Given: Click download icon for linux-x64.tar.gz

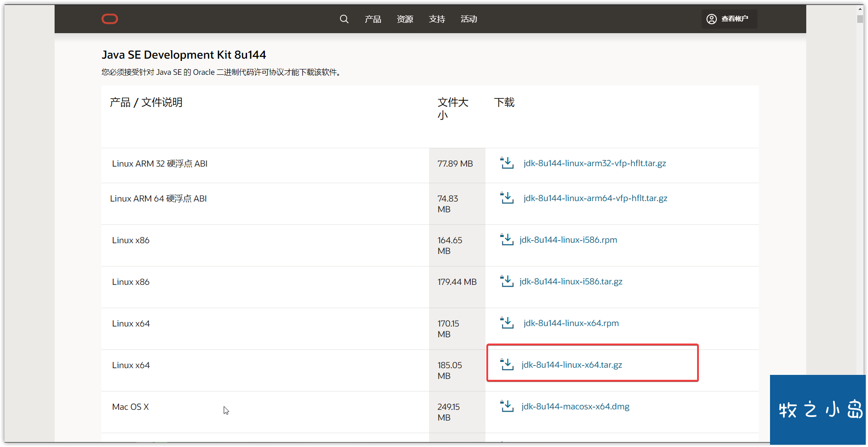Looking at the screenshot, I should click(x=507, y=365).
